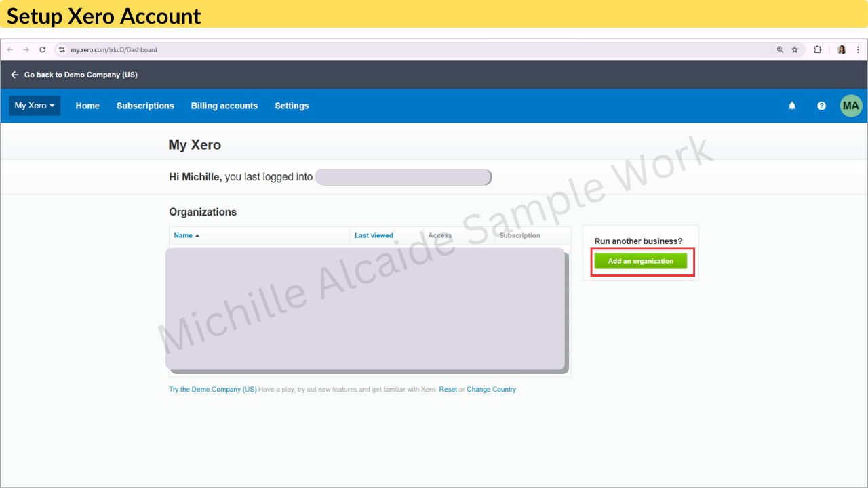
Task: Open the Chrome profile avatar
Action: point(842,49)
